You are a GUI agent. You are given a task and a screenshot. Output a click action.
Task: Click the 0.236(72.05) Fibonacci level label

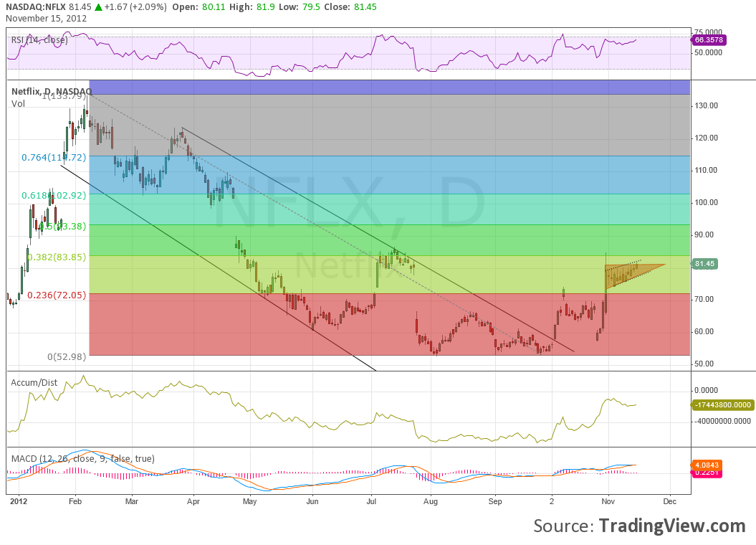click(57, 295)
